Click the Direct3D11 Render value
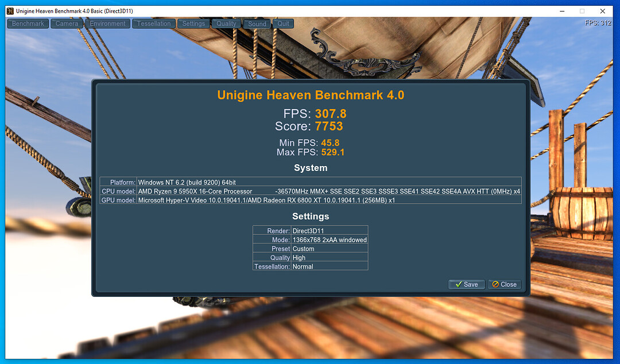The image size is (620, 364). pyautogui.click(x=308, y=231)
